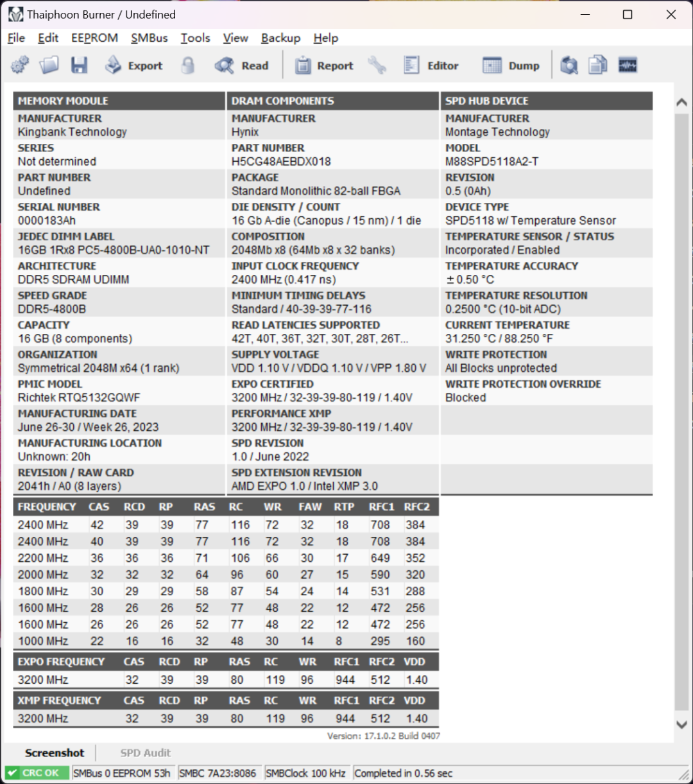Minimize the Thaiphoon Burner window
693x784 pixels.
click(x=585, y=15)
